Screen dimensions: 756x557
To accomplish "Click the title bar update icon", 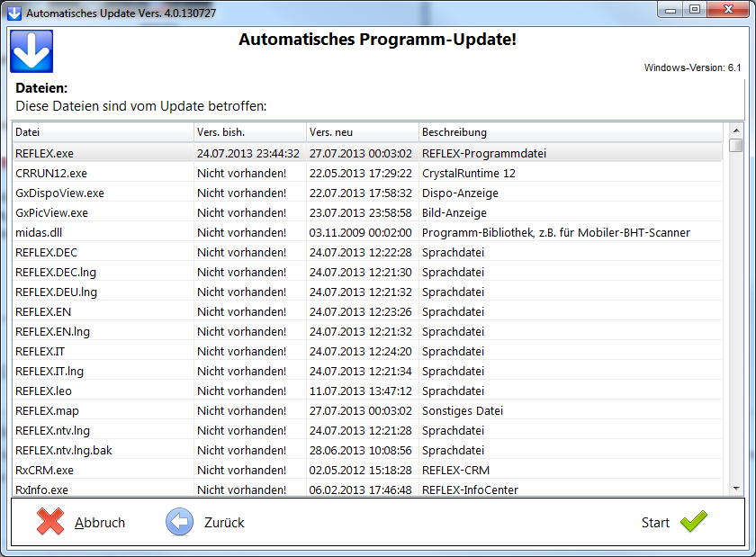I will [14, 13].
